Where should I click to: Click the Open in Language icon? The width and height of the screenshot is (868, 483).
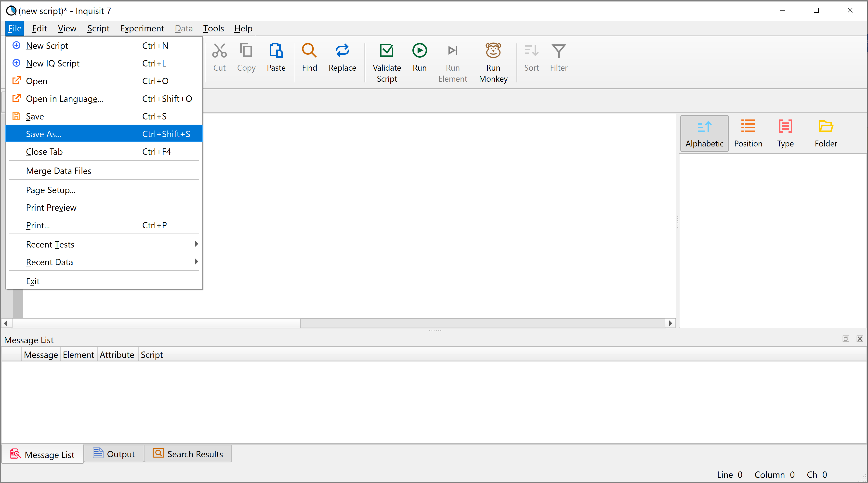(x=16, y=98)
